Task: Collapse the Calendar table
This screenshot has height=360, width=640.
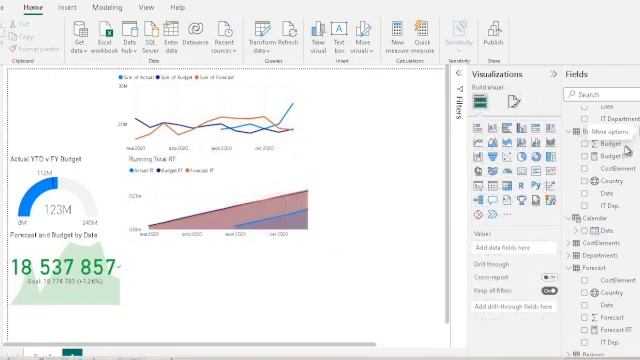Action: [569, 218]
